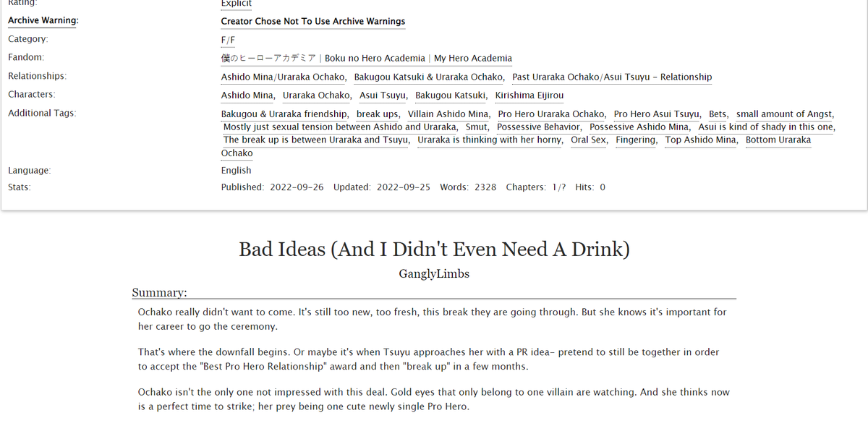Image resolution: width=868 pixels, height=426 pixels.
Task: Click Creator Chose Not To Use Archive Warnings
Action: (x=313, y=22)
